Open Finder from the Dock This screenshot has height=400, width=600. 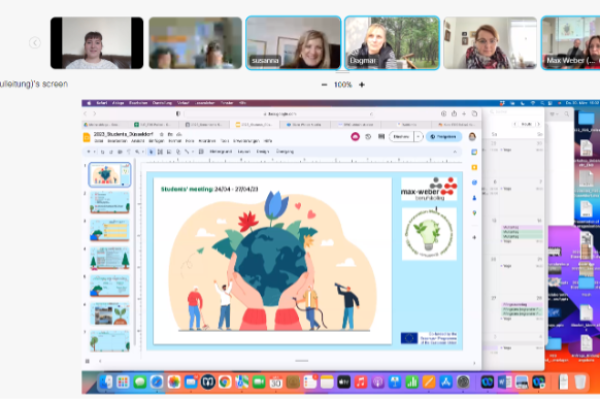click(105, 381)
